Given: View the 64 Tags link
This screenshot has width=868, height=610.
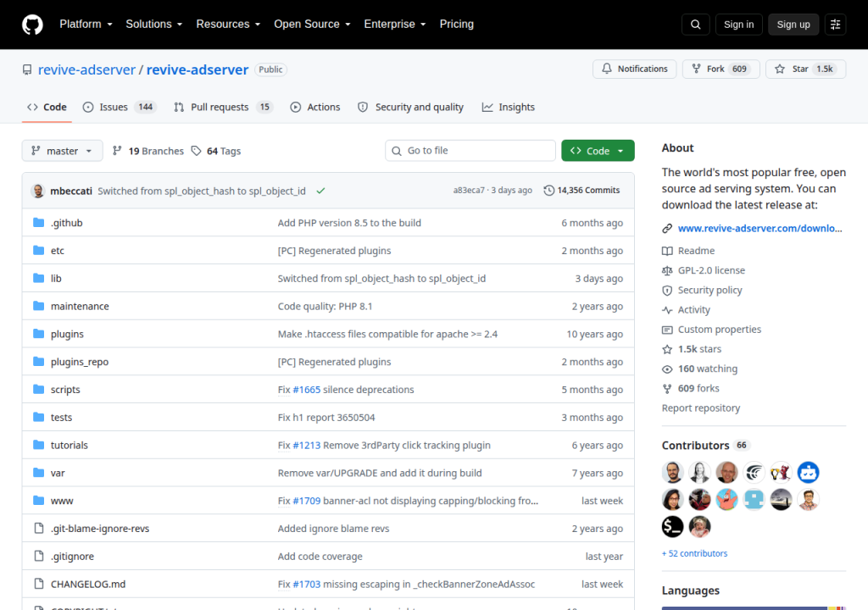Looking at the screenshot, I should pyautogui.click(x=216, y=151).
